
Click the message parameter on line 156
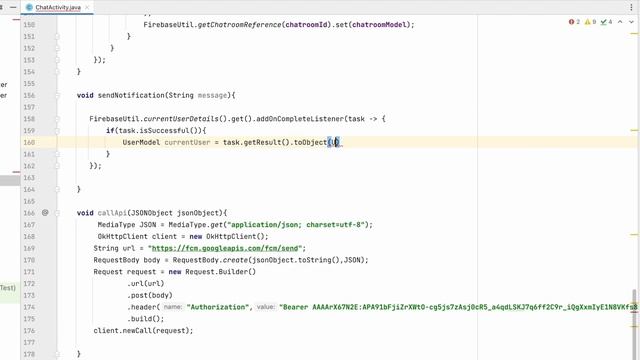click(x=212, y=95)
